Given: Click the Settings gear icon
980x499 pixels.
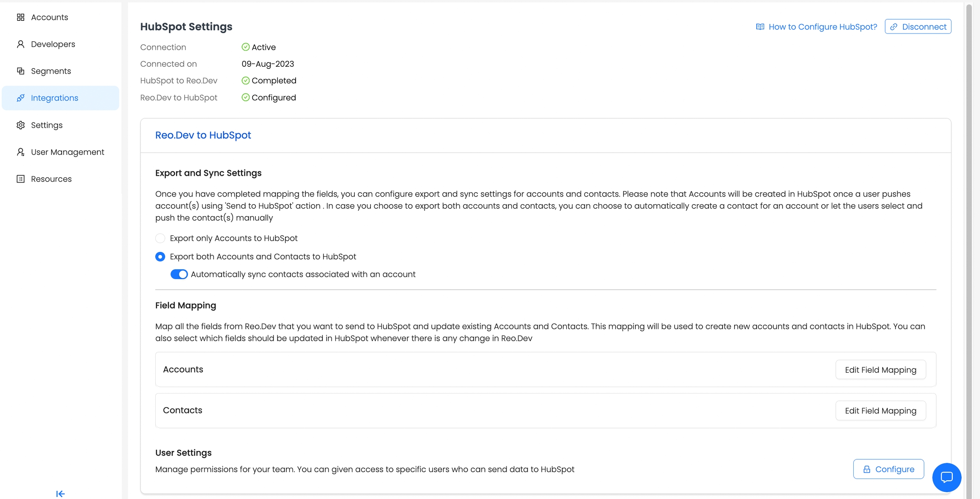Looking at the screenshot, I should [20, 125].
